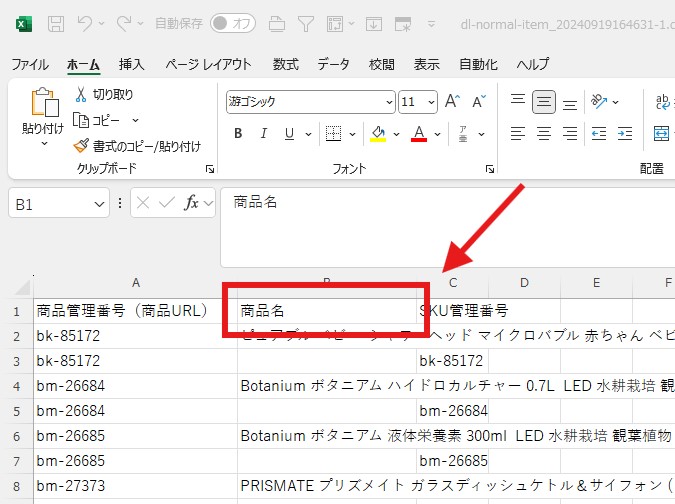
Task: Click the Save icon in quick access toolbar
Action: (x=56, y=24)
